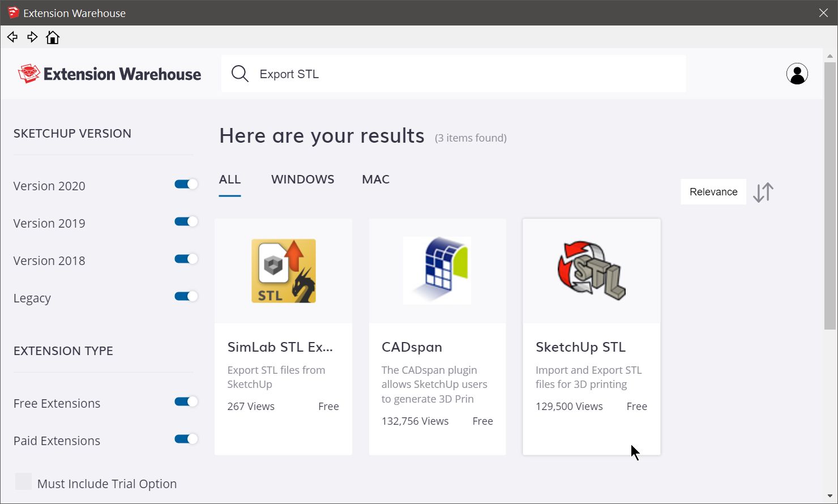
Task: Click the scrollbar up arrow
Action: pos(830,56)
